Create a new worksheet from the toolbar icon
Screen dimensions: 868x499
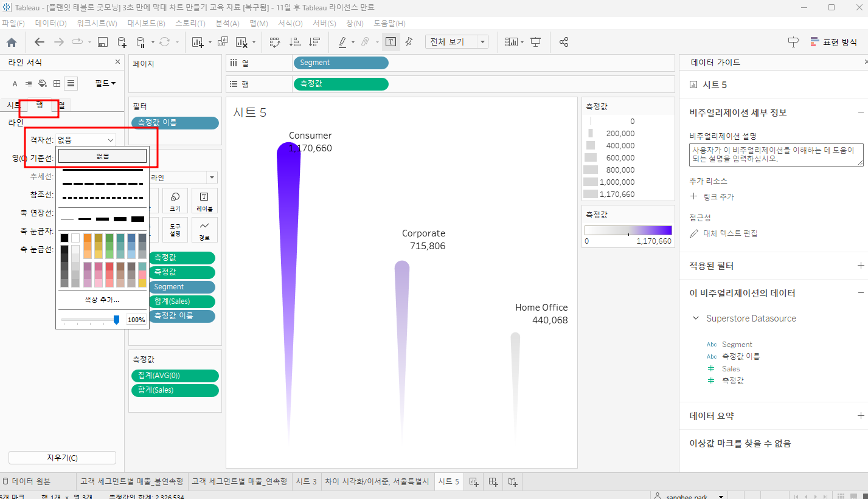coord(197,42)
